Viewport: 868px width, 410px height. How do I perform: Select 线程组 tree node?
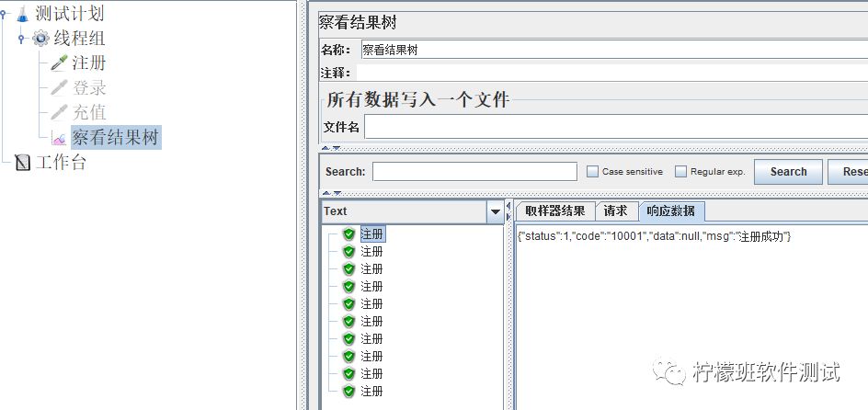(x=79, y=39)
